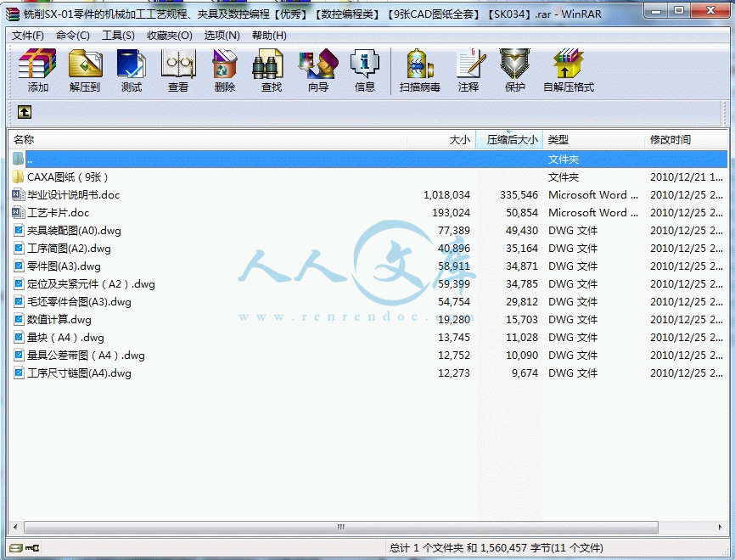Viewport: 735px width, 560px height.
Task: Click the size value 193,024
Action: tap(451, 213)
